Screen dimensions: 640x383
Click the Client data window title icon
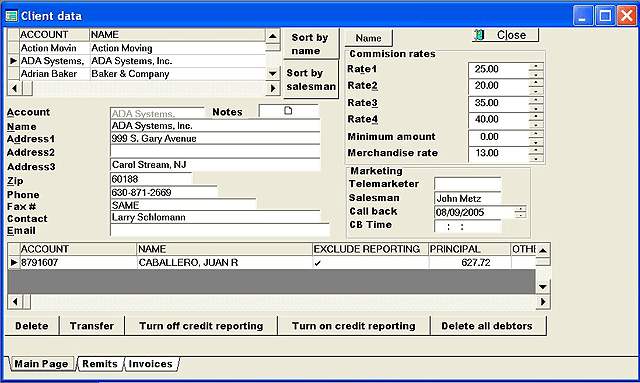[11, 16]
